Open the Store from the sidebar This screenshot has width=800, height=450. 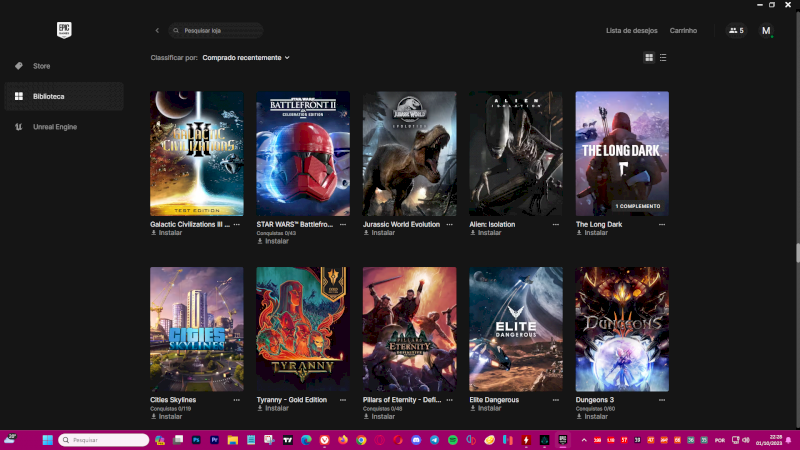coord(41,66)
